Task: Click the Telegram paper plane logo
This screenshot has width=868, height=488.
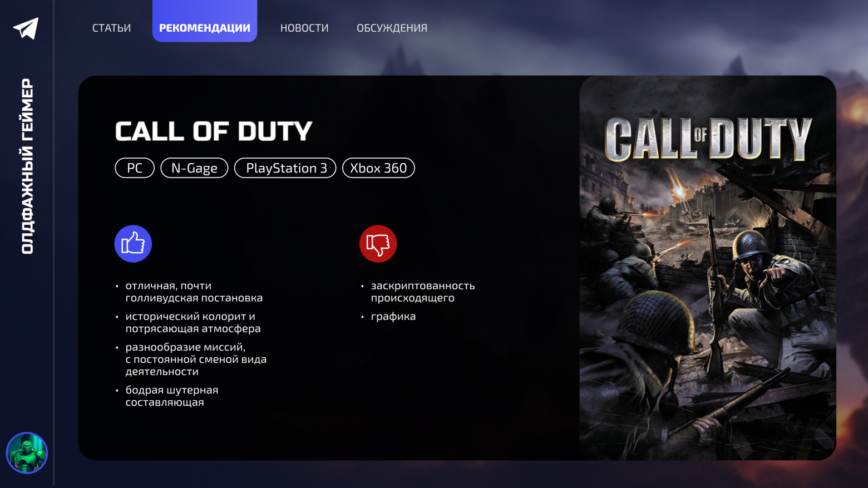Action: click(26, 27)
